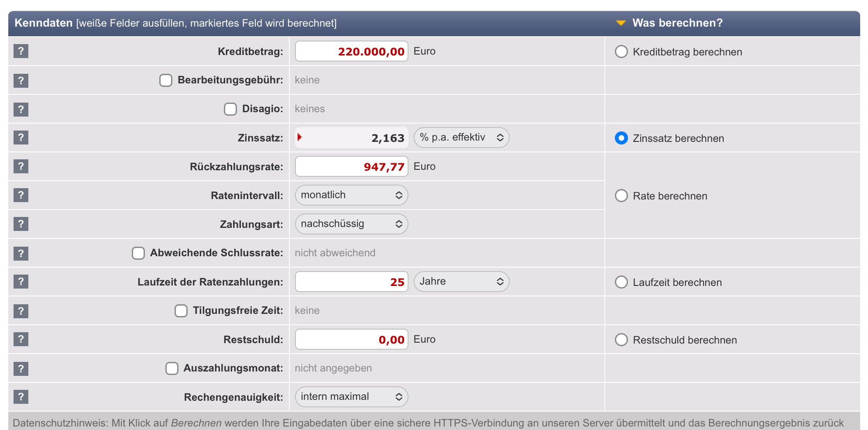Screen dimensions: 868x430
Task: Open the Zahlungsart nachschüssig dropdown
Action: tap(351, 224)
